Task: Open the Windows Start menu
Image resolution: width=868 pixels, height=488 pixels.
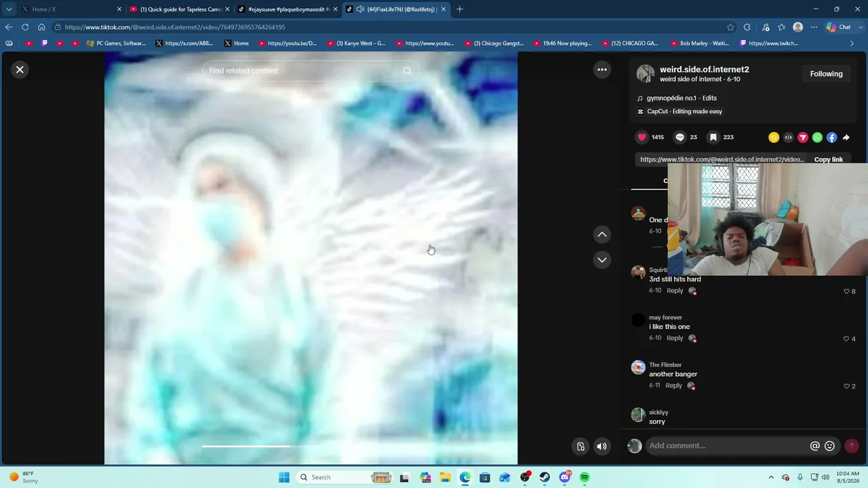Action: [284, 477]
